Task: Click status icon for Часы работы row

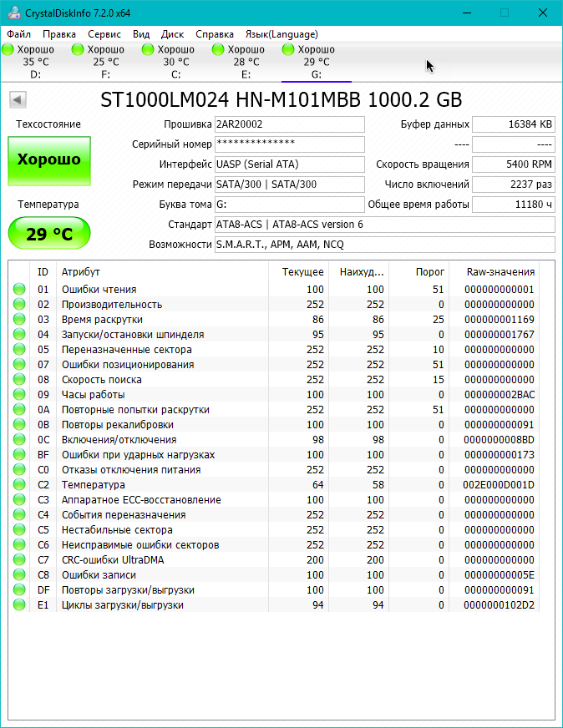Action: tap(19, 395)
